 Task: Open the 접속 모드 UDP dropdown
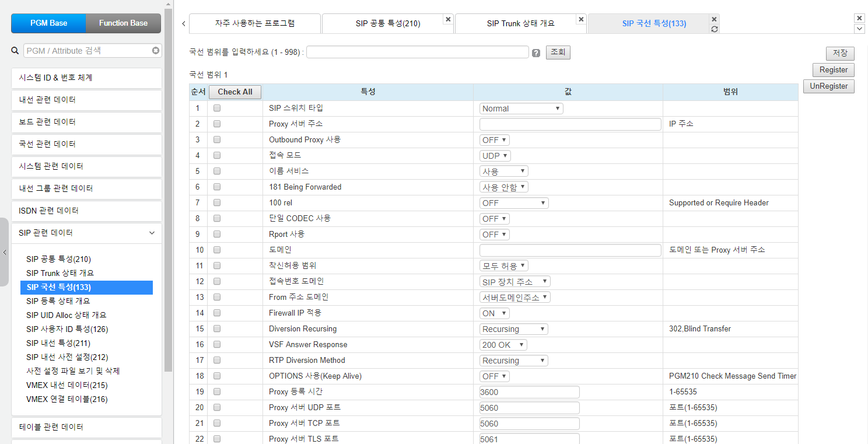[495, 156]
